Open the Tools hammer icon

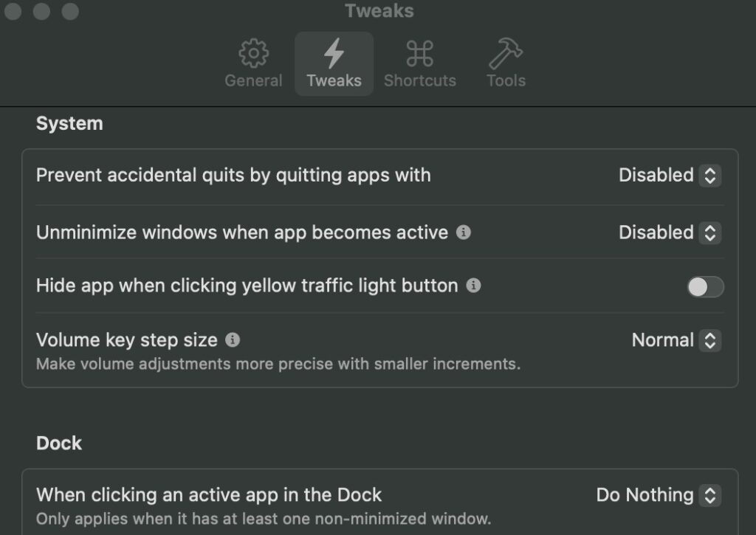(x=505, y=53)
